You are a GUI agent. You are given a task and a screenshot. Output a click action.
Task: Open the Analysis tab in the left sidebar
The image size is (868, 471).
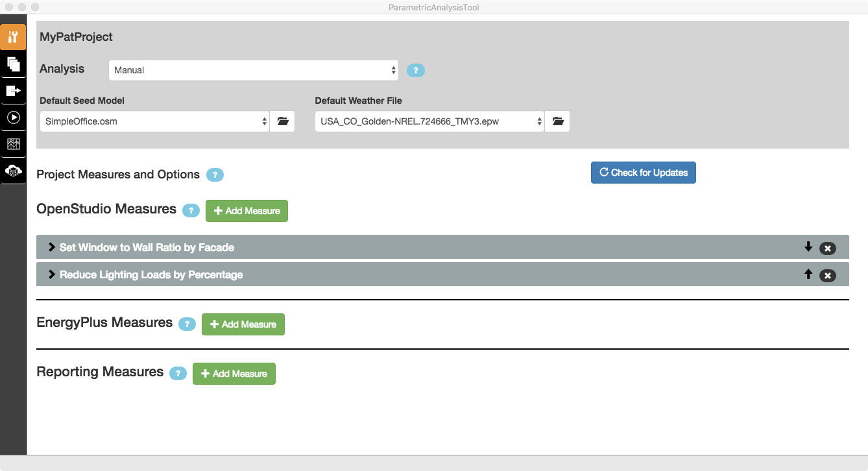(x=13, y=37)
